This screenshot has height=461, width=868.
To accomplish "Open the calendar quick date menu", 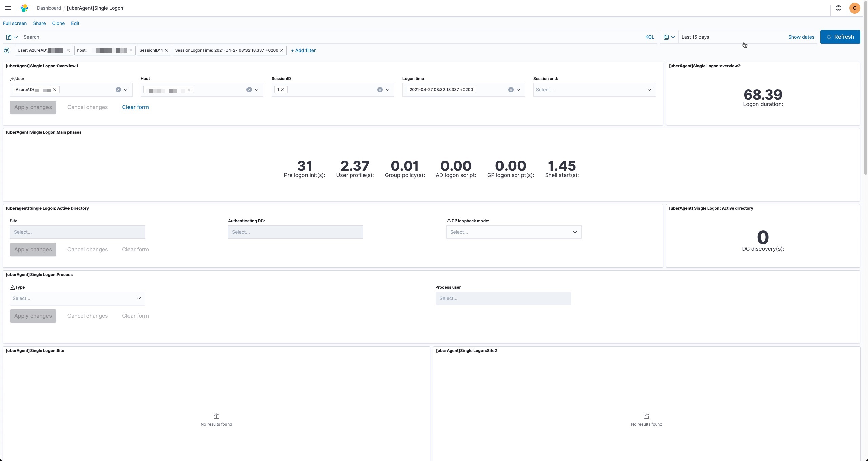I will 669,37.
